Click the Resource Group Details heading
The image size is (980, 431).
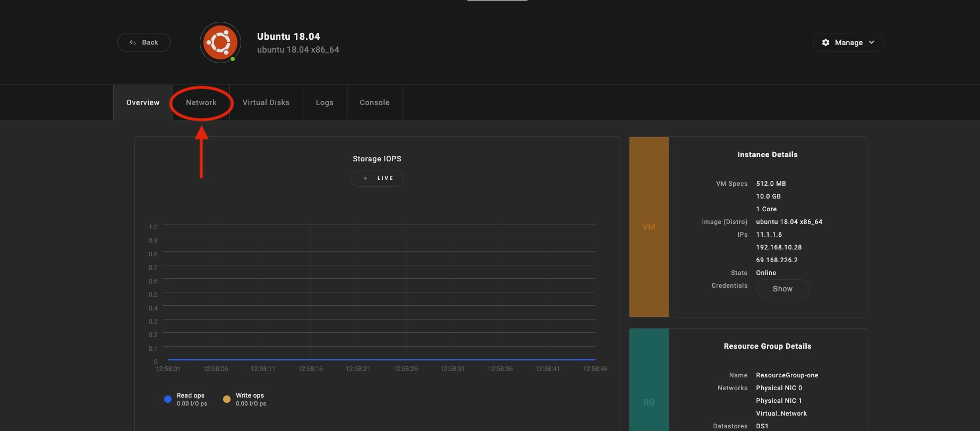click(768, 346)
